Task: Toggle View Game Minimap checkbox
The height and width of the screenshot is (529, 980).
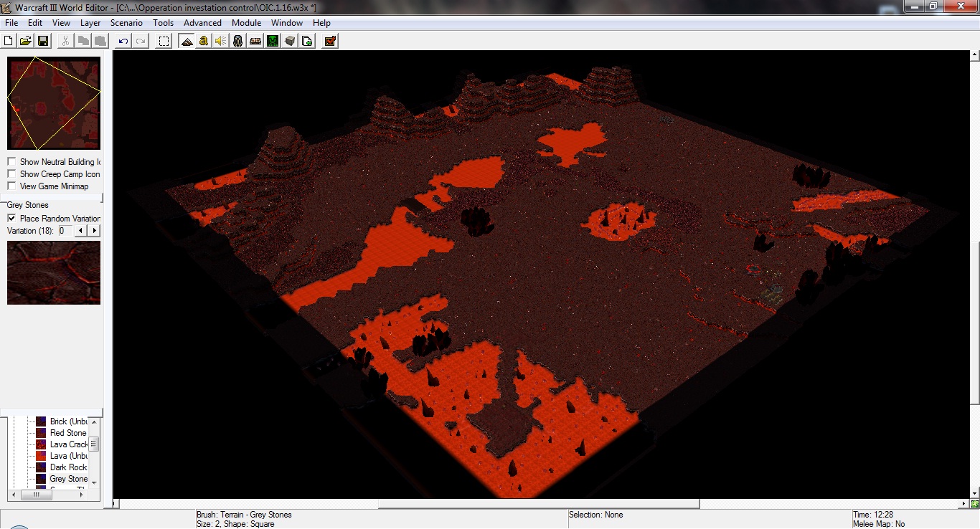Action: 11,186
